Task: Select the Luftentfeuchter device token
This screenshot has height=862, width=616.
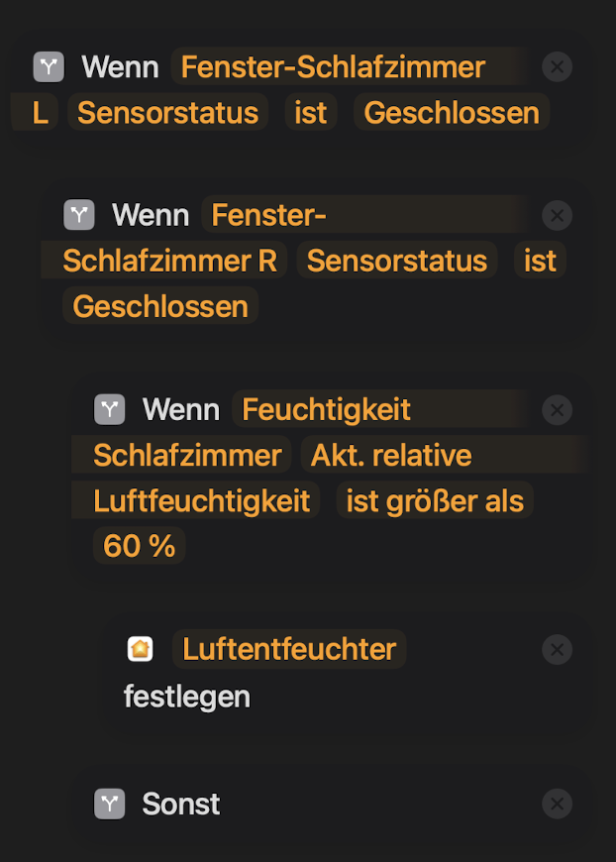Action: [x=288, y=649]
